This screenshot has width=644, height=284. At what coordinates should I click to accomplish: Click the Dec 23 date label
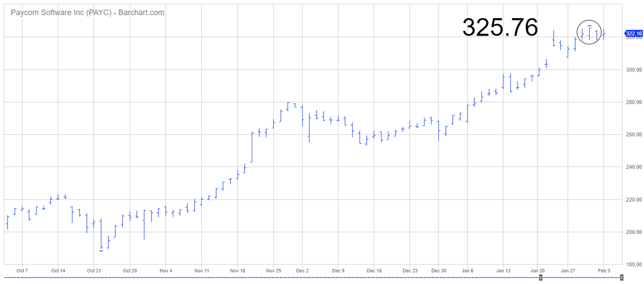[x=409, y=271]
